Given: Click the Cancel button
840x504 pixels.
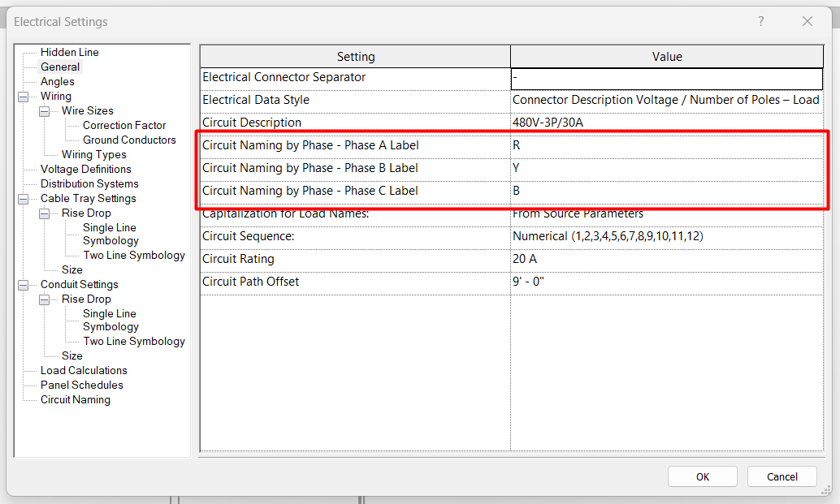Looking at the screenshot, I should click(782, 476).
